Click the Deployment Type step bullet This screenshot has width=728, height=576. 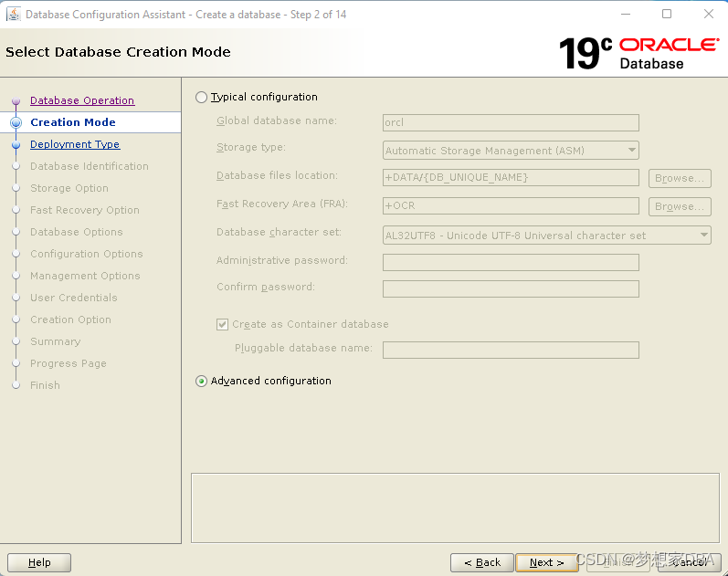pyautogui.click(x=16, y=145)
